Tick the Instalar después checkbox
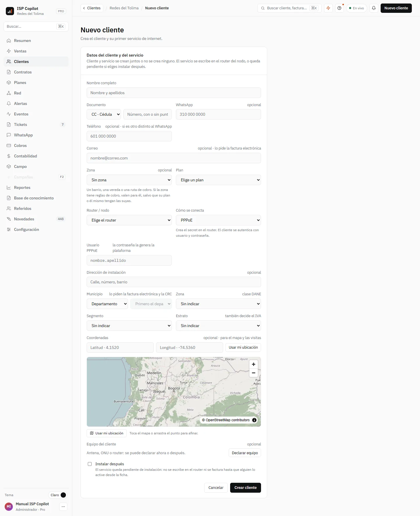This screenshot has width=420, height=516. [x=90, y=464]
